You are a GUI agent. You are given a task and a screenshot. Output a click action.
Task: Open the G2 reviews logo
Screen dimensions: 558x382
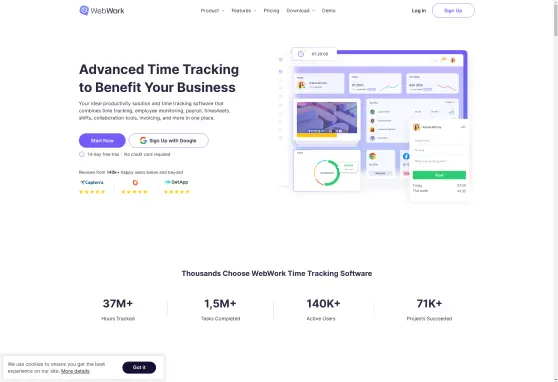click(135, 182)
